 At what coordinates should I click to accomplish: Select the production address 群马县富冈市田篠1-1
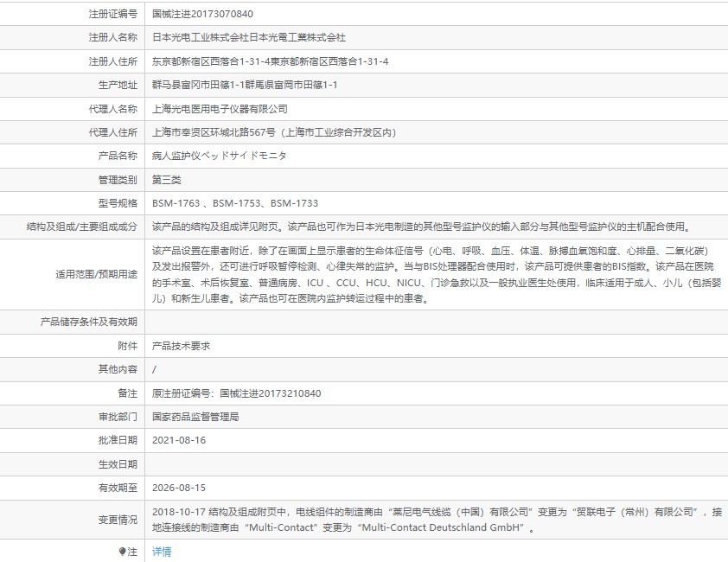[x=199, y=85]
